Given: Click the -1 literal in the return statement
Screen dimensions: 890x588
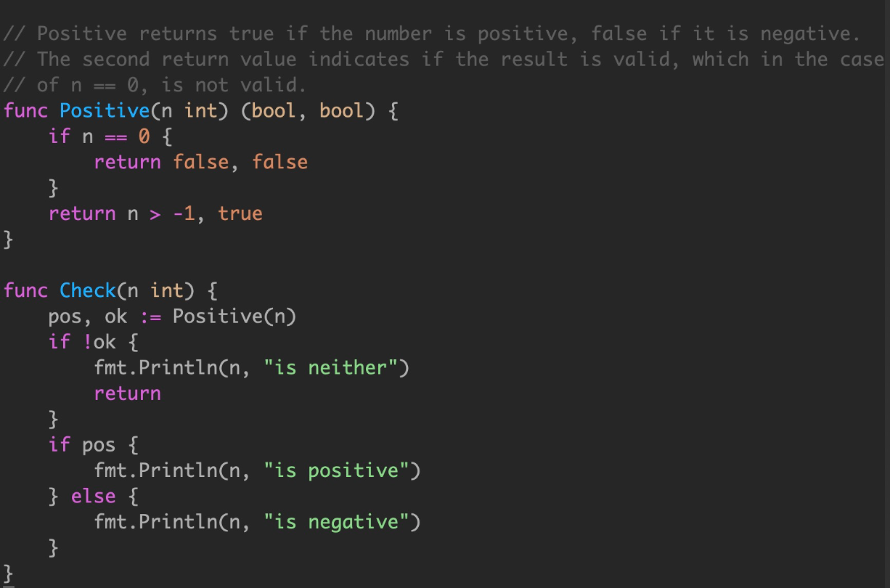Looking at the screenshot, I should pyautogui.click(x=184, y=213).
